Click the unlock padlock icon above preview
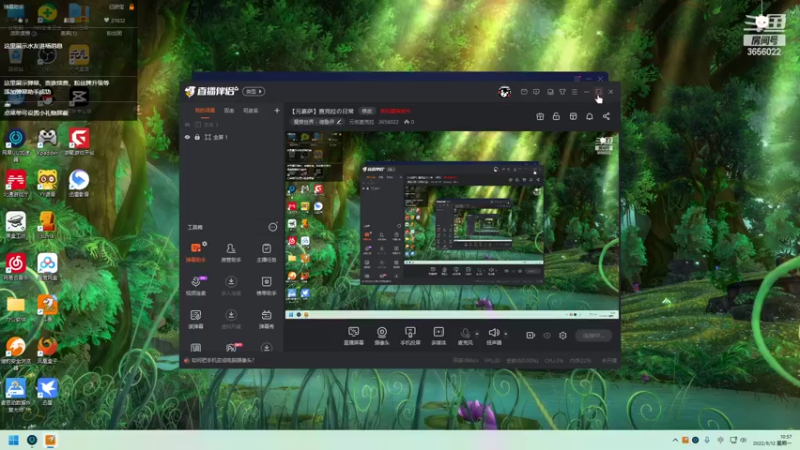 point(556,116)
